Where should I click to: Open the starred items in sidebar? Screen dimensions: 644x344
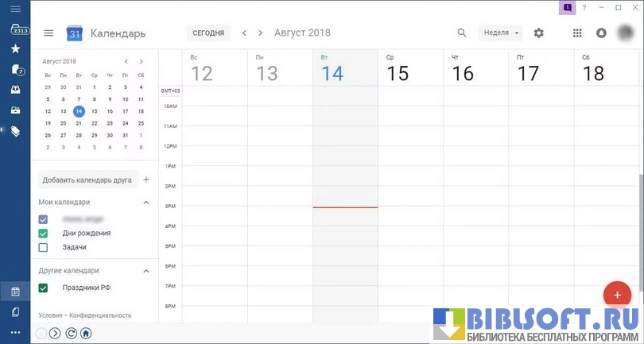(x=15, y=49)
